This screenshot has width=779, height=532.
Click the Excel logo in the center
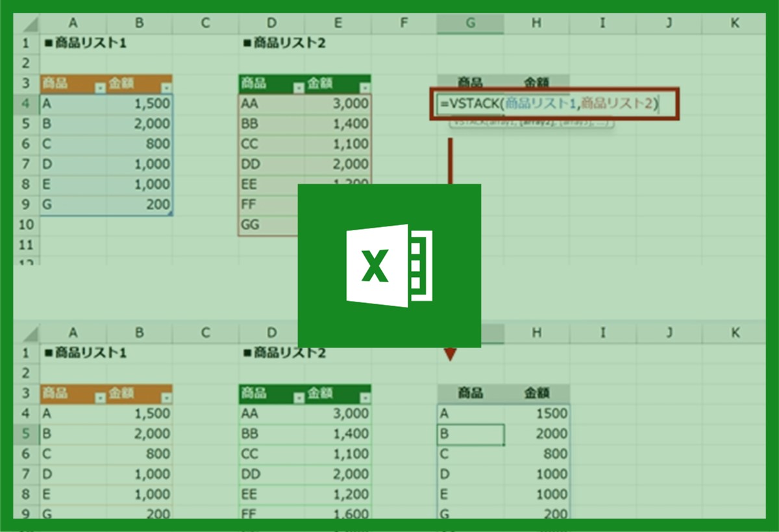coord(389,265)
